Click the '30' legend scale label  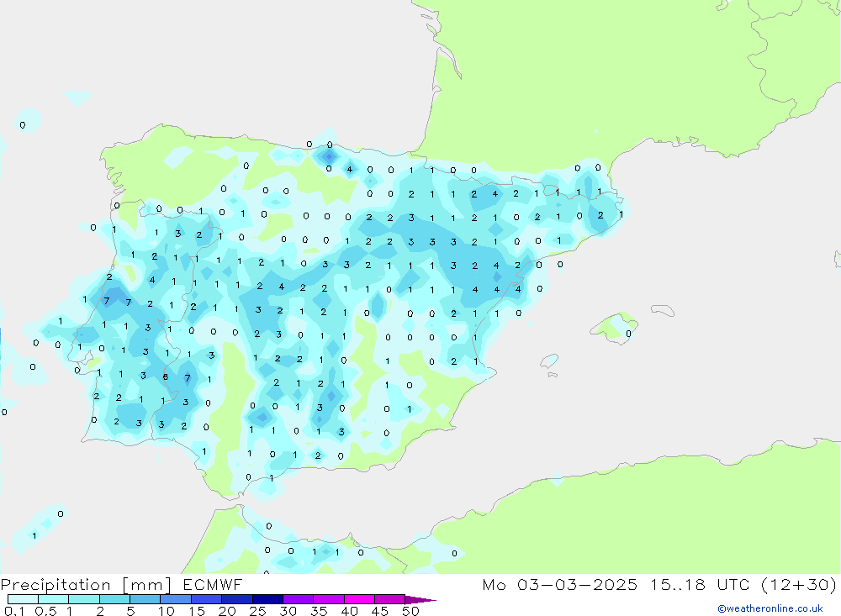[x=288, y=611]
